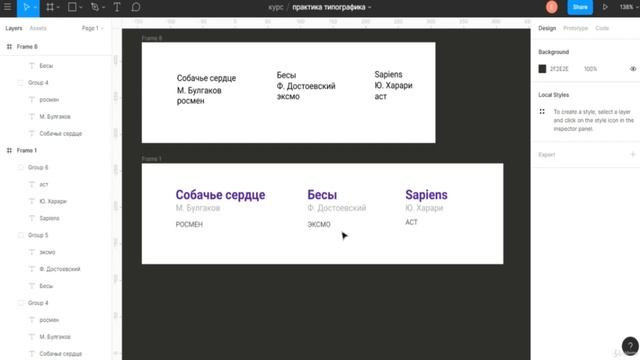The height and width of the screenshot is (360, 640).
Task: Select uppercase АСТ text on canvas
Action: pyautogui.click(x=411, y=222)
